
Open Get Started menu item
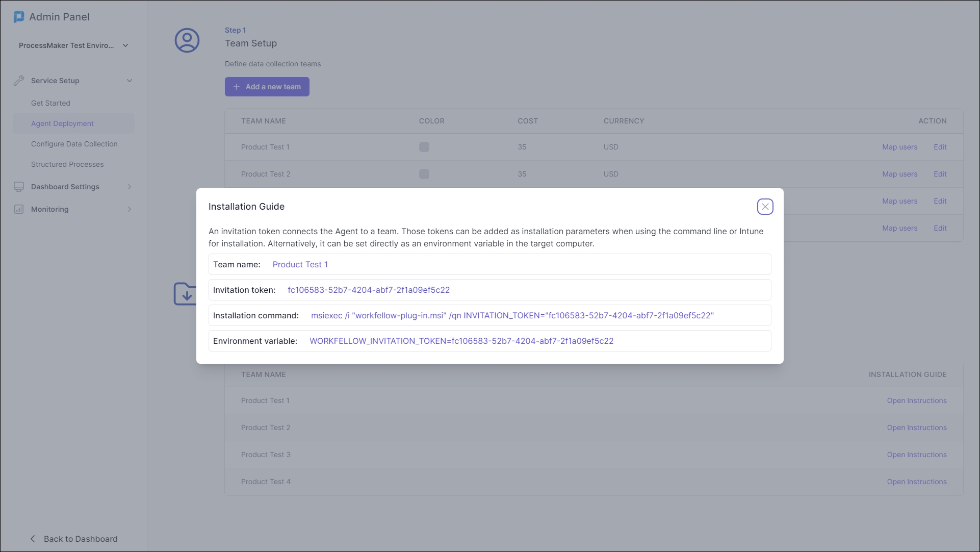point(50,103)
